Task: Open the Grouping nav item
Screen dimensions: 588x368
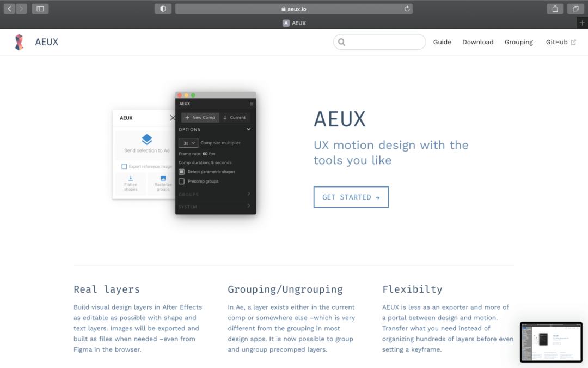Action: [x=519, y=42]
